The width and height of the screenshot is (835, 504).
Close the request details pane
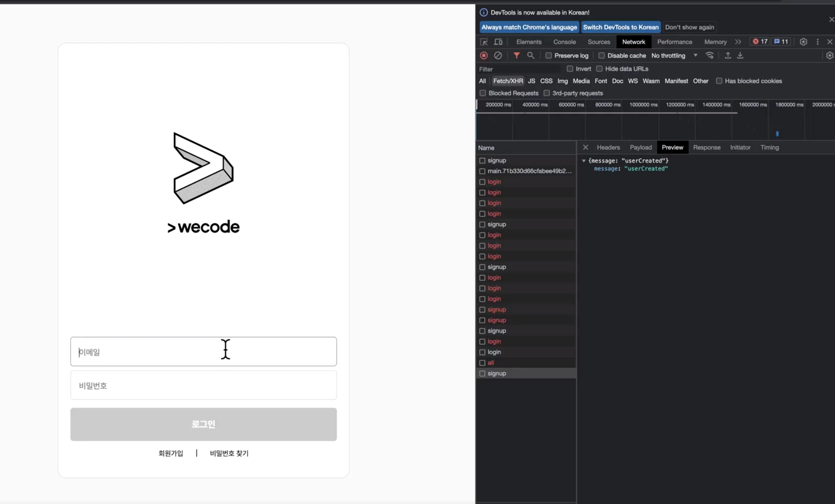click(x=586, y=147)
